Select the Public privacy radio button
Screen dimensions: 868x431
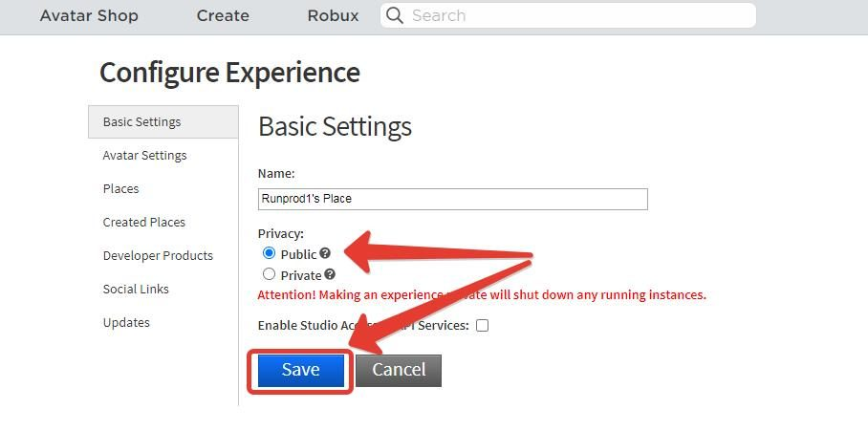tap(269, 253)
